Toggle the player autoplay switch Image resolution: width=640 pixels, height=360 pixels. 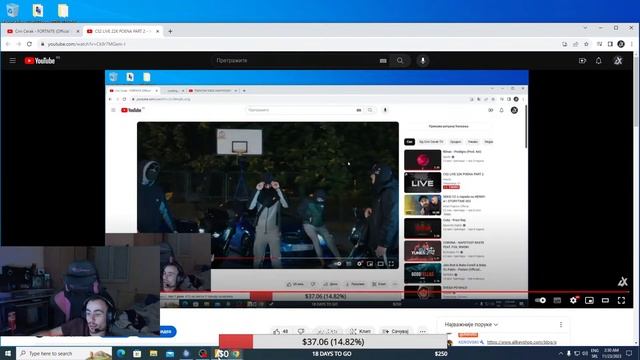point(540,300)
